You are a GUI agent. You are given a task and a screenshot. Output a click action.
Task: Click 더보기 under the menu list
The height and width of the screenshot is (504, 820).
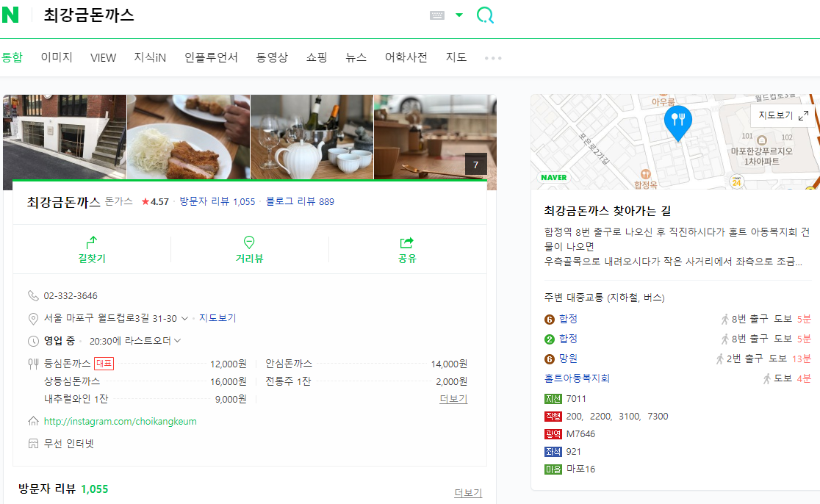[453, 399]
